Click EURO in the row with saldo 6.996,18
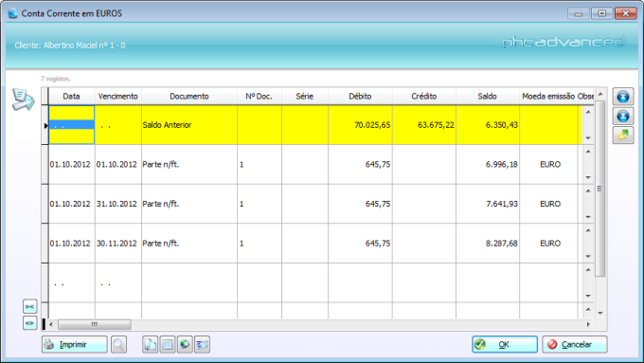Screen dimensions: 644x363 coord(550,164)
